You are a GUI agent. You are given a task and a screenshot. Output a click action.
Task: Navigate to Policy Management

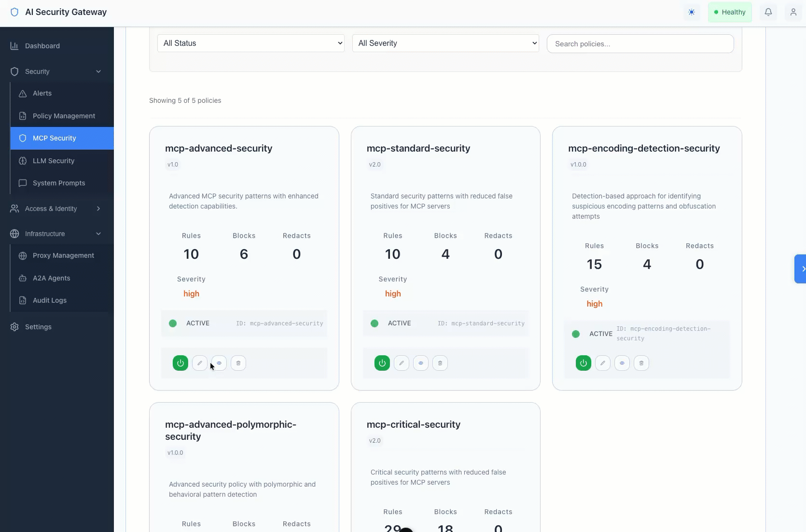pyautogui.click(x=63, y=116)
